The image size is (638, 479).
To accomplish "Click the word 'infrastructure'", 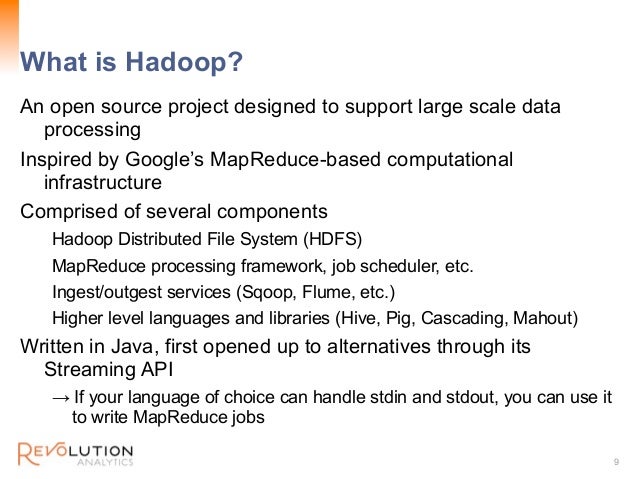I will 103,182.
